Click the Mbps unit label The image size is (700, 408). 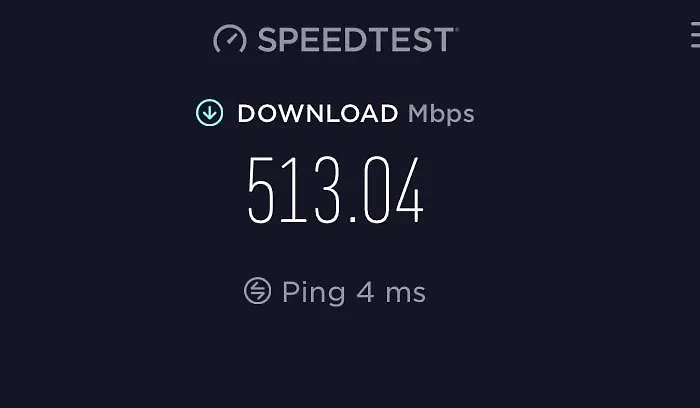441,114
